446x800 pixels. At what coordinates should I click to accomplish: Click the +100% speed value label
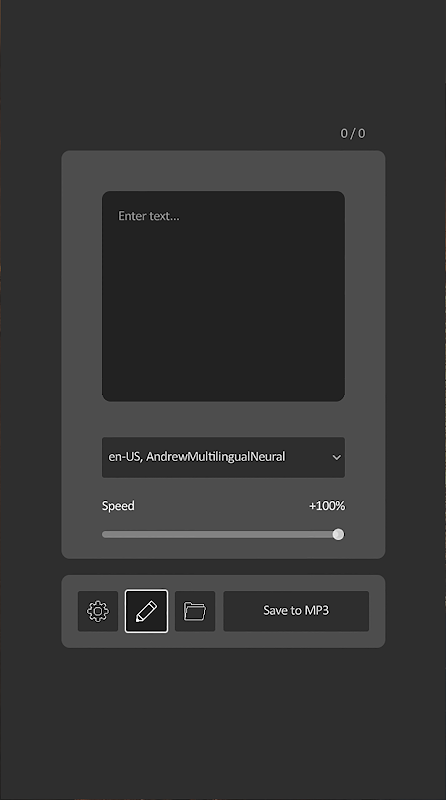pos(327,506)
